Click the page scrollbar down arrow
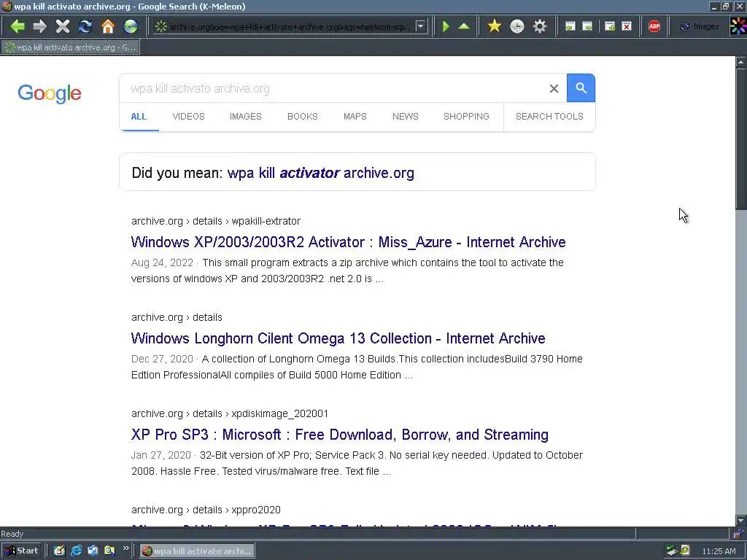Image resolution: width=747 pixels, height=560 pixels. [x=741, y=521]
